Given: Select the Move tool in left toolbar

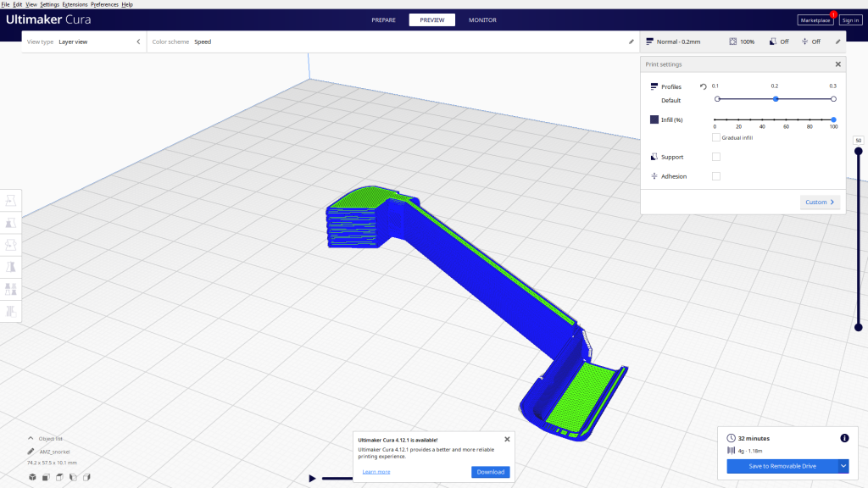Looking at the screenshot, I should pyautogui.click(x=10, y=200).
